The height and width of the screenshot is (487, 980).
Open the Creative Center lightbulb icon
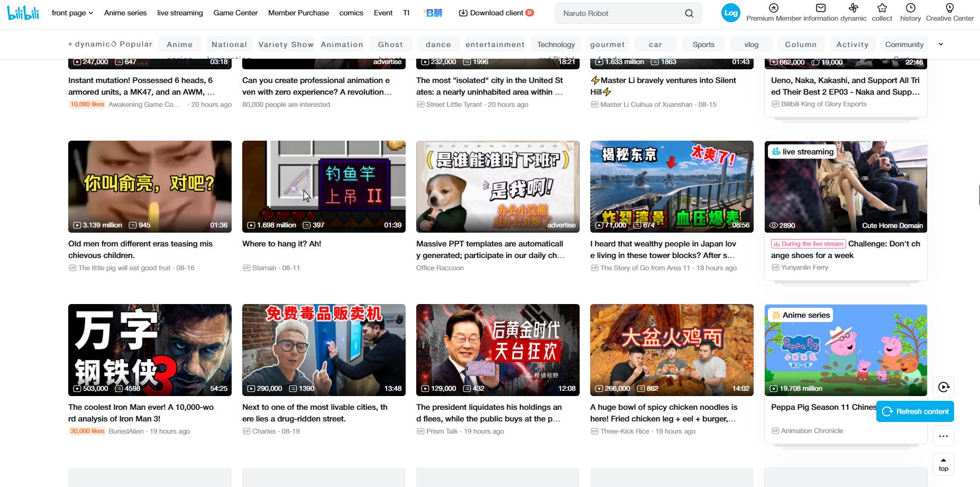950,8
